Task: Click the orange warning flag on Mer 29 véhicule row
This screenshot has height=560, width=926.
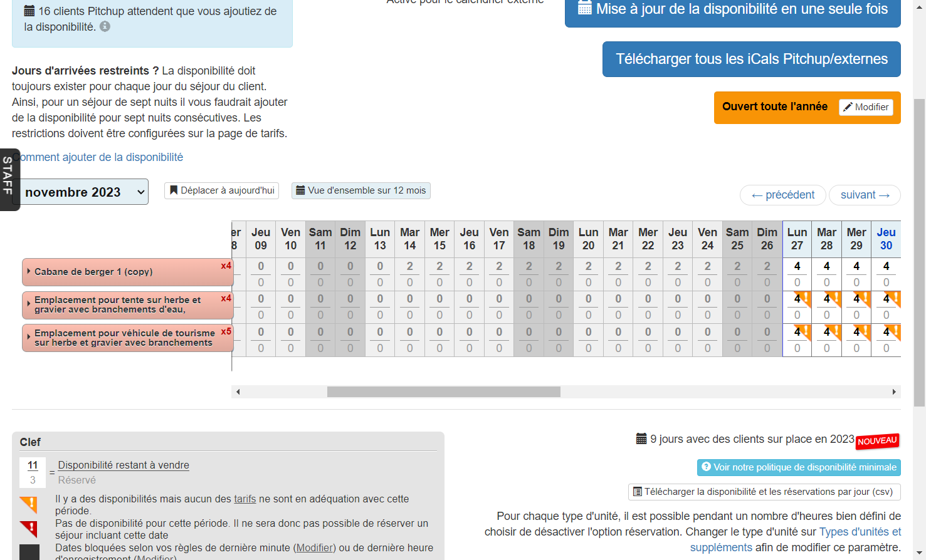Action: (x=863, y=332)
